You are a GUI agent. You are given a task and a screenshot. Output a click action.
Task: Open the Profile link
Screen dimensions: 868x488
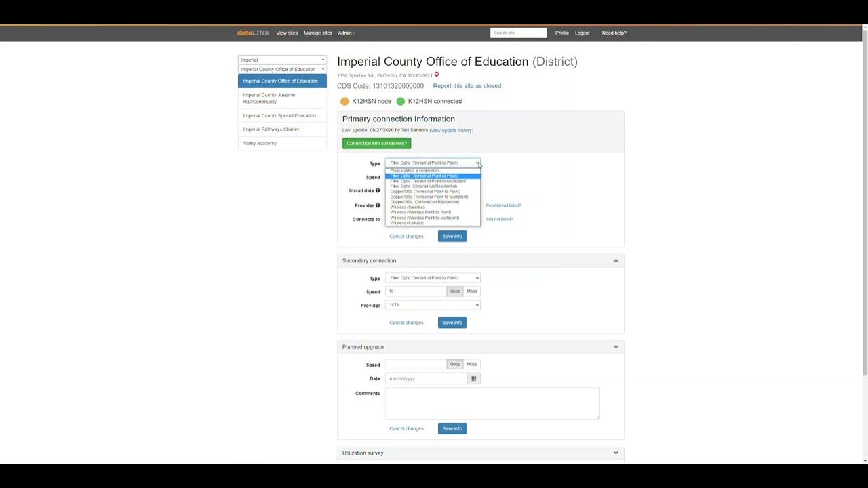tap(562, 33)
